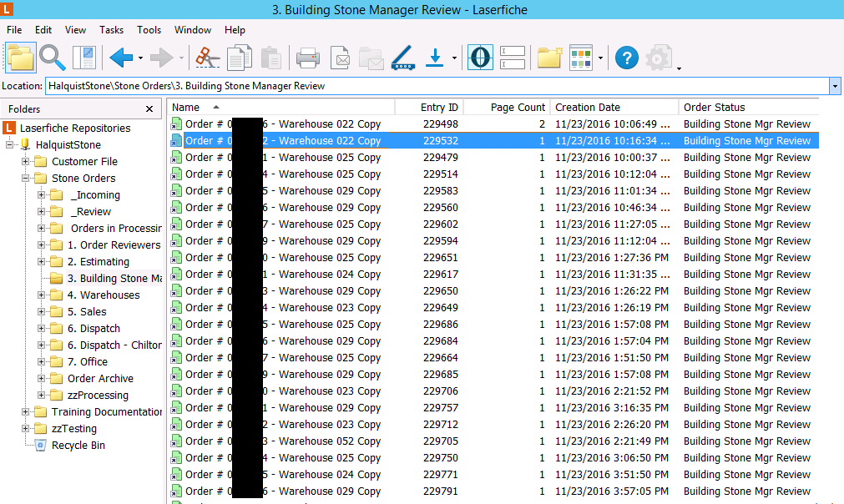Open the Window menu
The width and height of the screenshot is (844, 504).
click(193, 30)
